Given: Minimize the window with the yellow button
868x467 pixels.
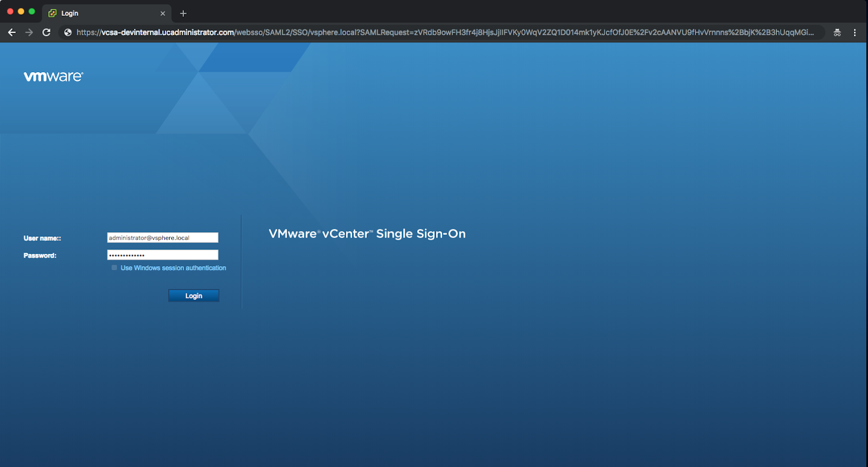Looking at the screenshot, I should pos(21,11).
